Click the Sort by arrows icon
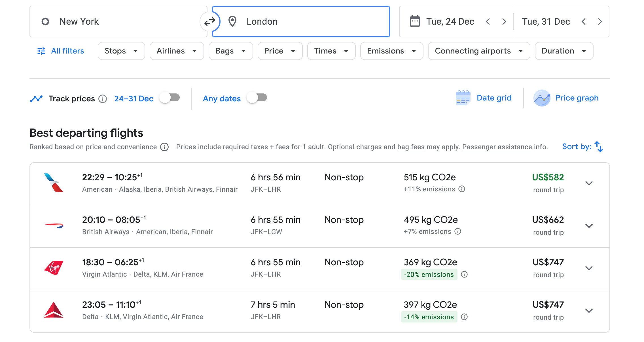Image resolution: width=644 pixels, height=342 pixels. [x=599, y=147]
